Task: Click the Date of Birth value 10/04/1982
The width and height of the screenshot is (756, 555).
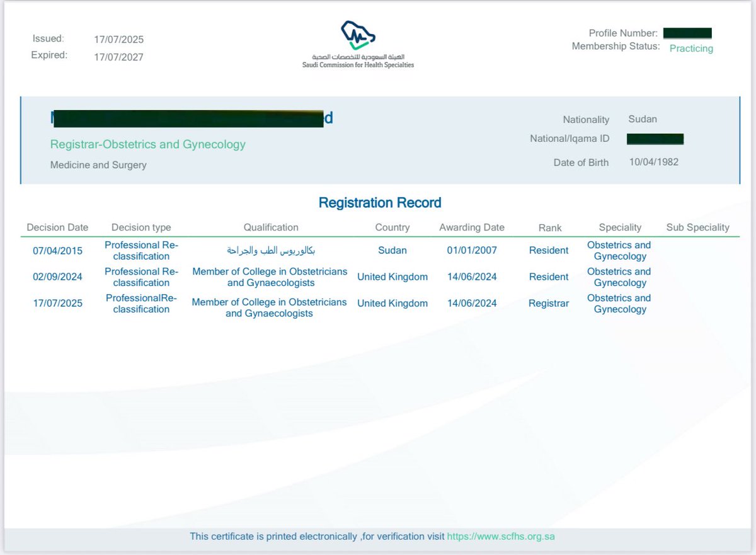Action: point(654,162)
